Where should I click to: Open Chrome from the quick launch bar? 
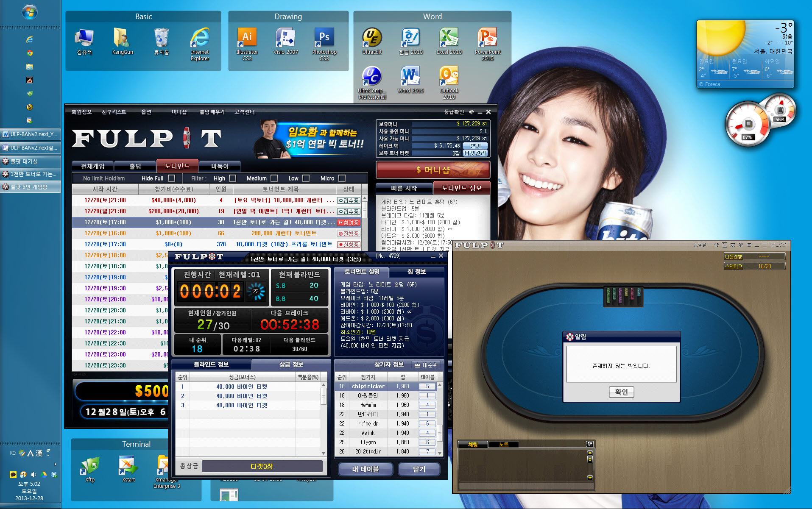click(x=29, y=53)
